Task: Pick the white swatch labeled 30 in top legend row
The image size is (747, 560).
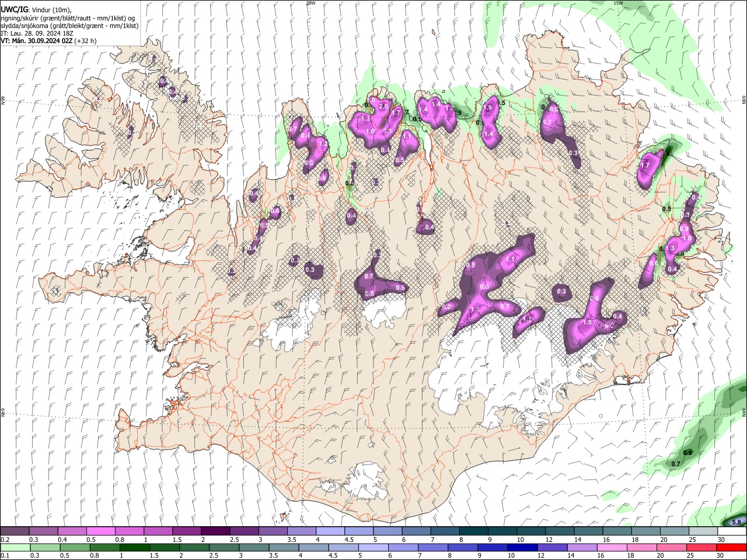Action: (731, 531)
